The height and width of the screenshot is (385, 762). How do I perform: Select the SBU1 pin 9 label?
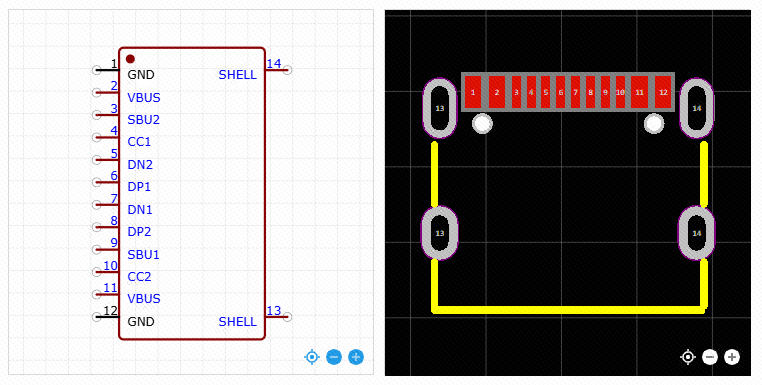(x=143, y=254)
